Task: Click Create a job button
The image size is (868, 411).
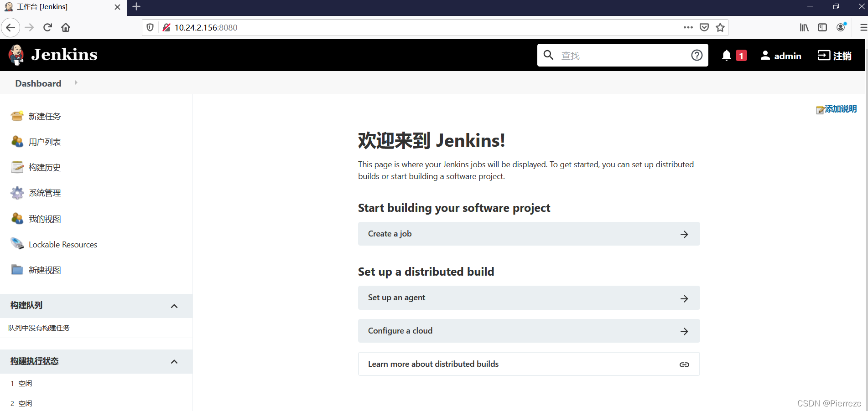Action: (x=529, y=234)
